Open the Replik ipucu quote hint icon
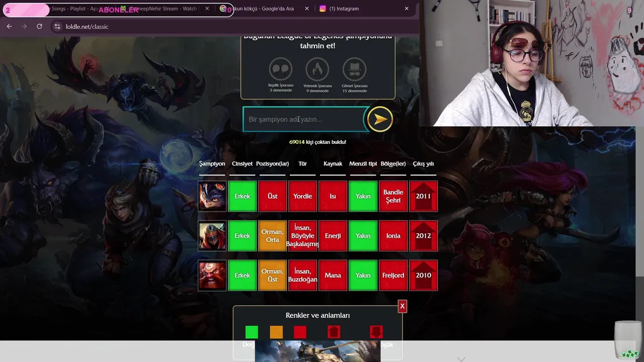 281,69
